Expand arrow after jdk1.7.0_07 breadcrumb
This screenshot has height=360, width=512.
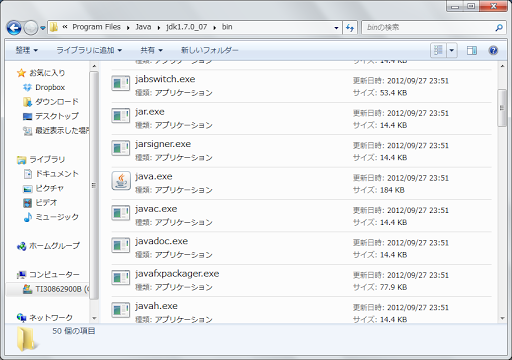(215, 27)
